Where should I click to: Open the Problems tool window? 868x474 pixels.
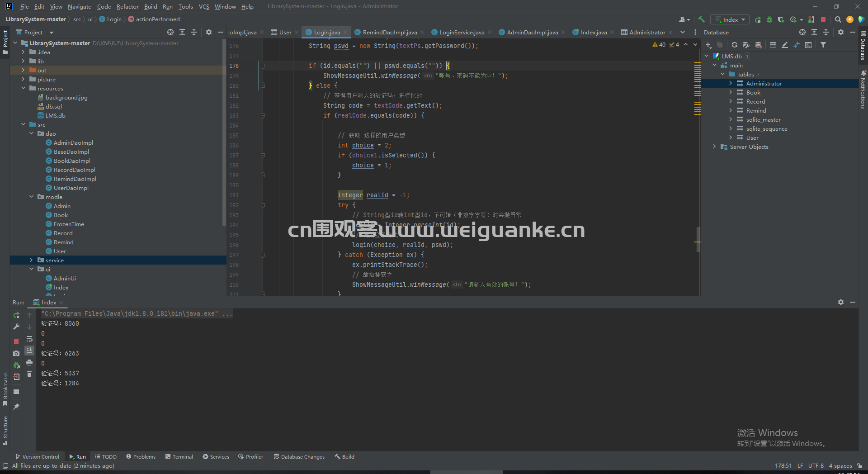pos(141,456)
